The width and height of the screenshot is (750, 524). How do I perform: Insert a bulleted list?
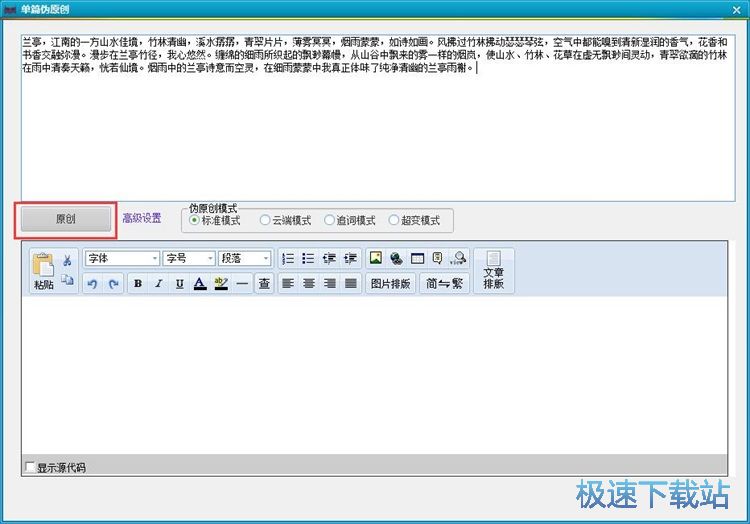pos(309,259)
